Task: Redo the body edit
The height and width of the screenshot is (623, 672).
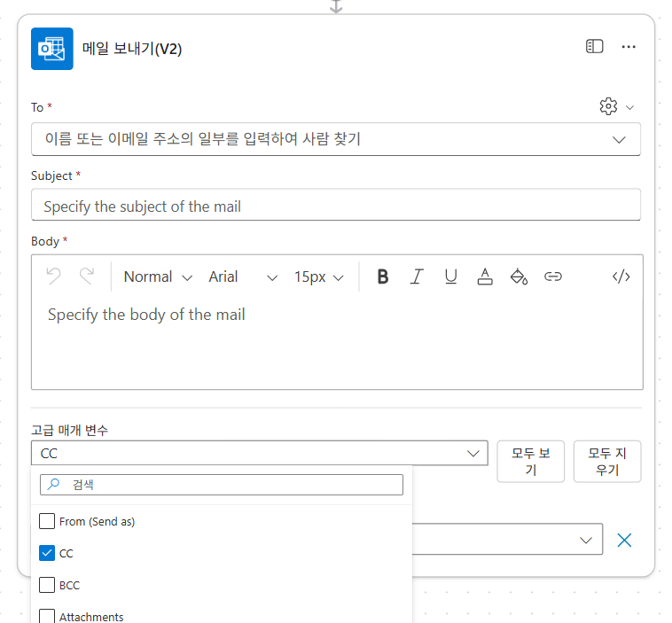Action: [x=87, y=276]
